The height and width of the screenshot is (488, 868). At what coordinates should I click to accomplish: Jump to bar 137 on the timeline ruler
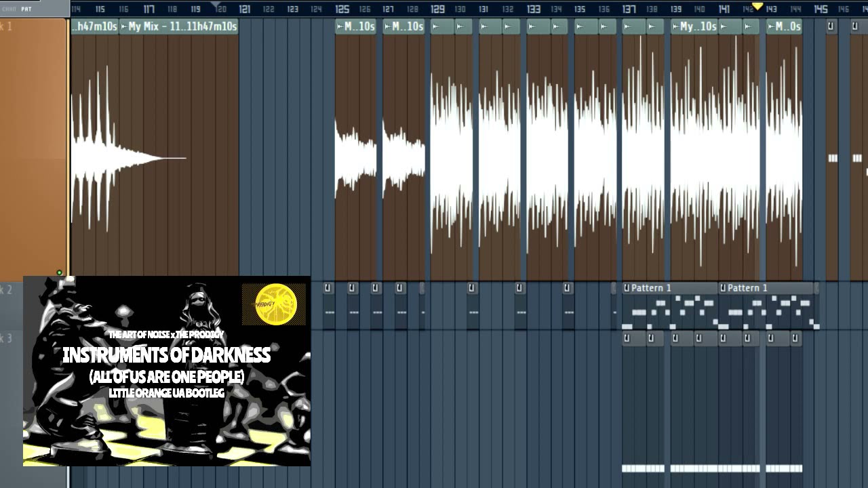(x=629, y=9)
